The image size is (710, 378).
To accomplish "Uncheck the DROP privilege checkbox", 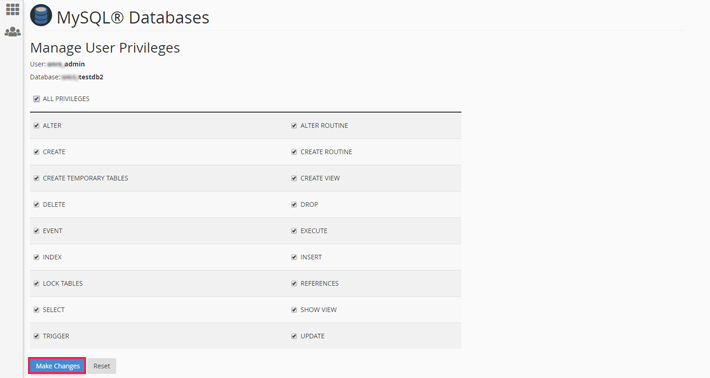I will [x=294, y=204].
